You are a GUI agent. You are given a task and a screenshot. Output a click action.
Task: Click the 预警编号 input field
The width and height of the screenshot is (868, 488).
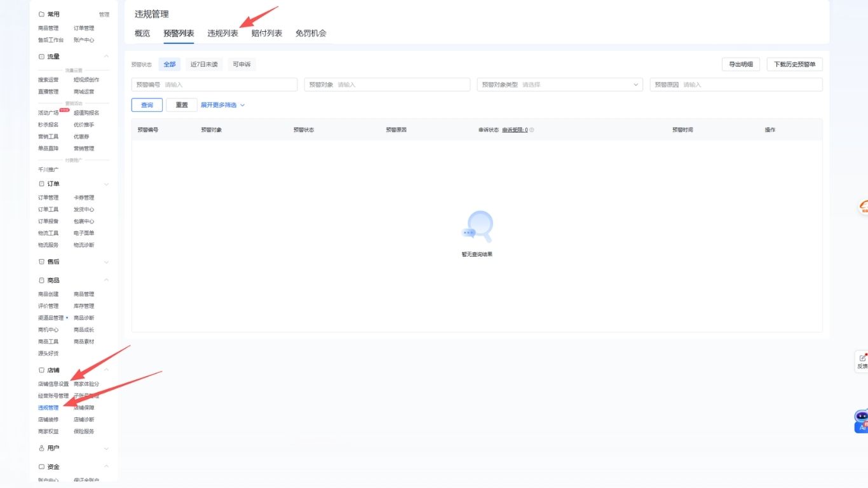coord(229,85)
